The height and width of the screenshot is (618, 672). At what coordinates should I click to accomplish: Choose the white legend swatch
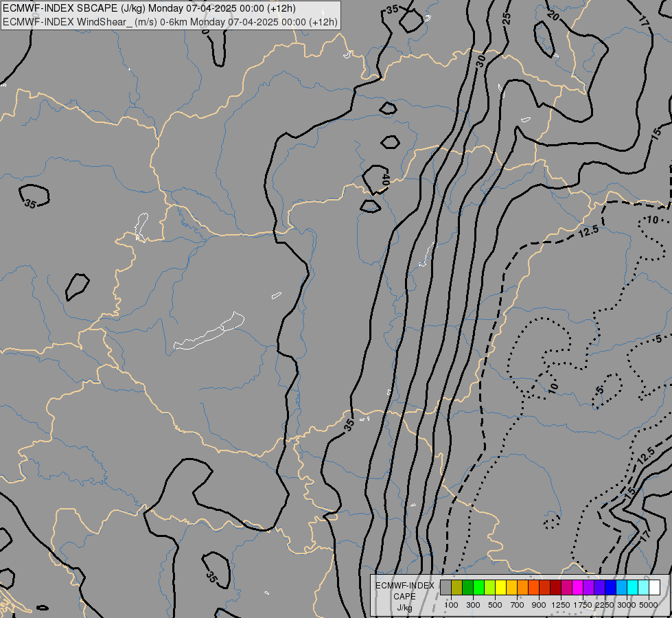[654, 588]
